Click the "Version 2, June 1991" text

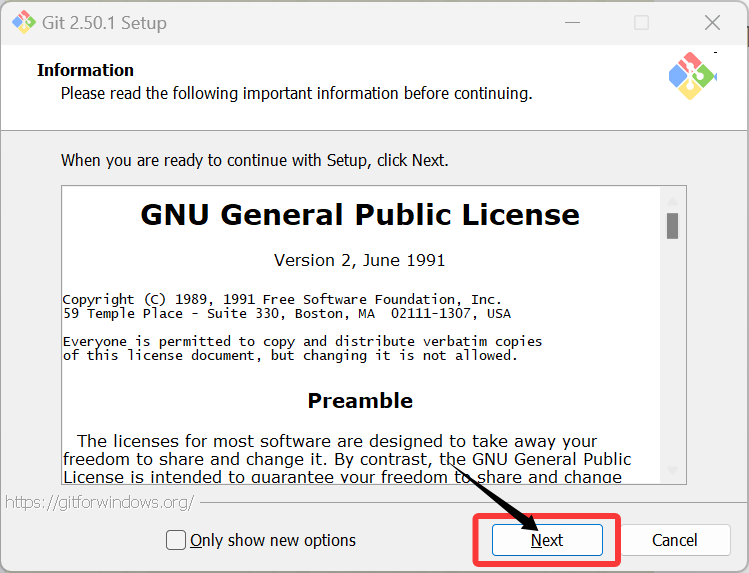click(359, 260)
